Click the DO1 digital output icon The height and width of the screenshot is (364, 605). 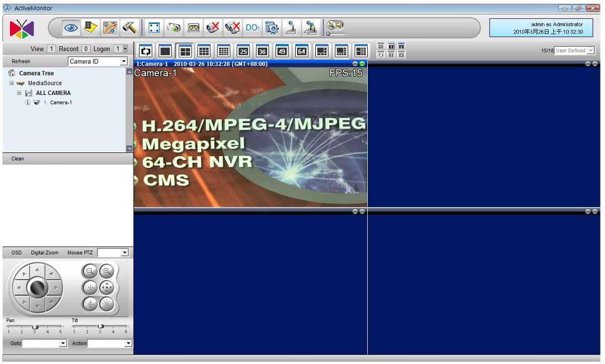coord(252,27)
